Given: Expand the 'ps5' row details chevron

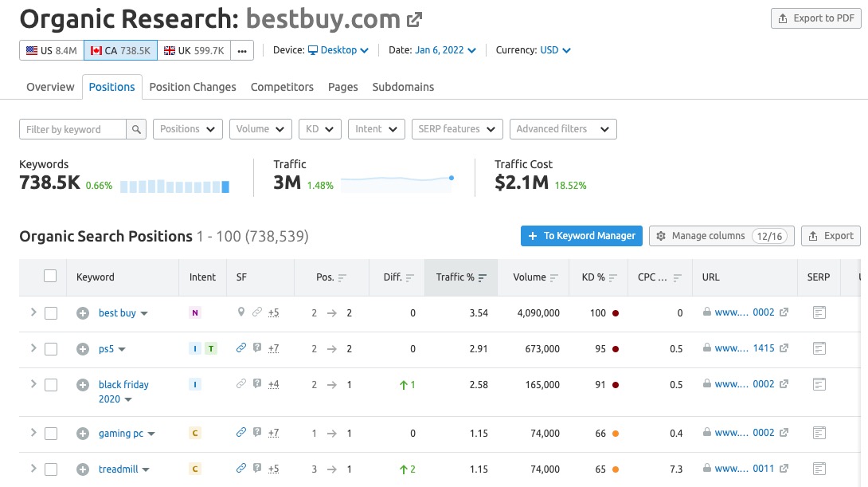Looking at the screenshot, I should (33, 348).
